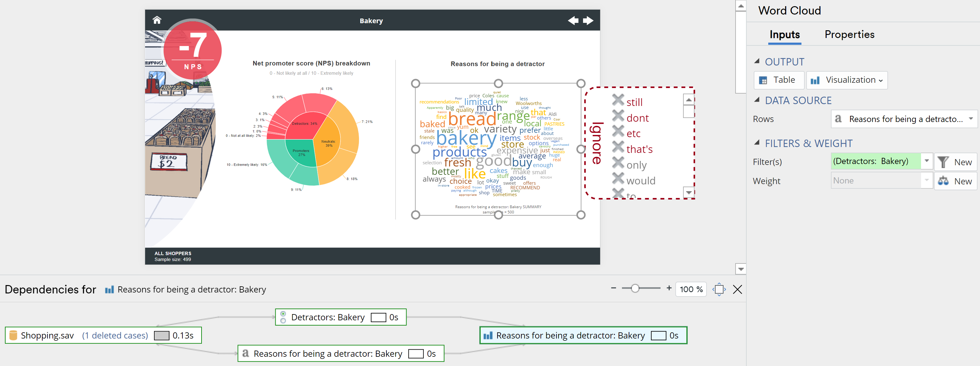Create a new weight with scales icon

(956, 181)
